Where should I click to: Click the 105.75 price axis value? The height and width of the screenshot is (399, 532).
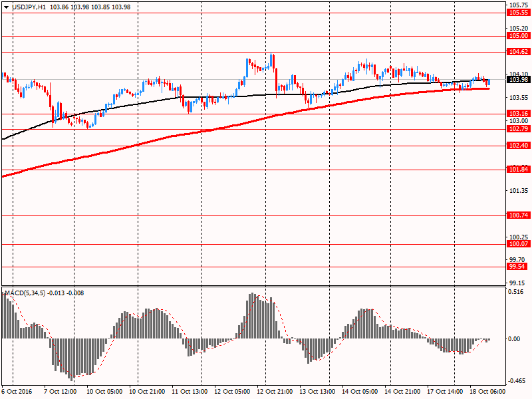click(x=519, y=5)
